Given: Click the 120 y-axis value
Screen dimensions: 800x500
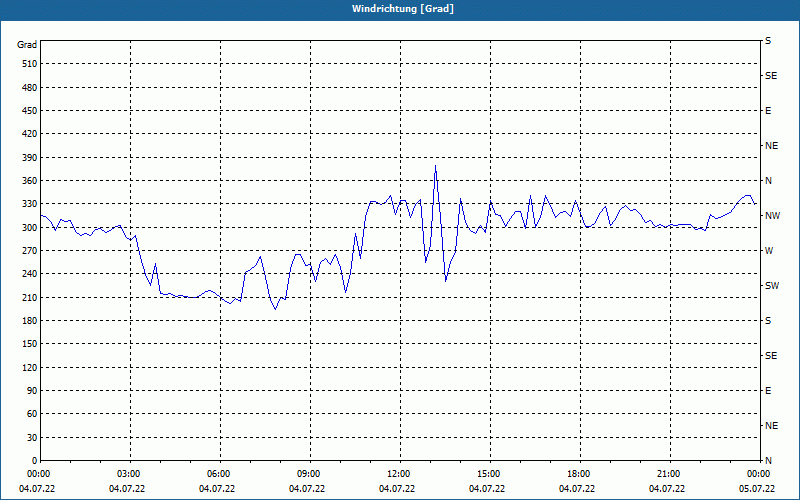Looking at the screenshot, I should (30, 367).
